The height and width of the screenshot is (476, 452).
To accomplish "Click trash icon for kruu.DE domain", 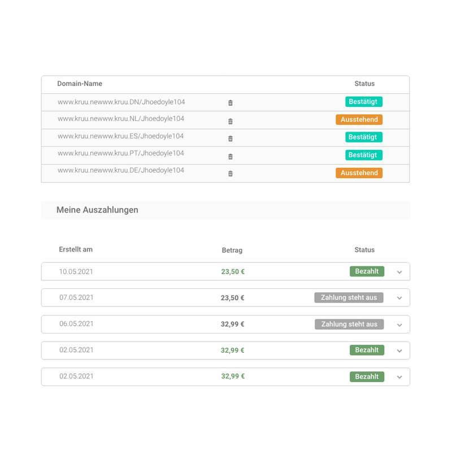I will 231,174.
